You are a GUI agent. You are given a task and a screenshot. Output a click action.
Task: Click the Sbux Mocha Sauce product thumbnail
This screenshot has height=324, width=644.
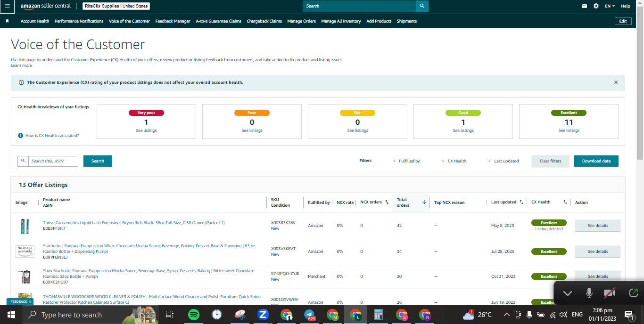click(x=25, y=276)
